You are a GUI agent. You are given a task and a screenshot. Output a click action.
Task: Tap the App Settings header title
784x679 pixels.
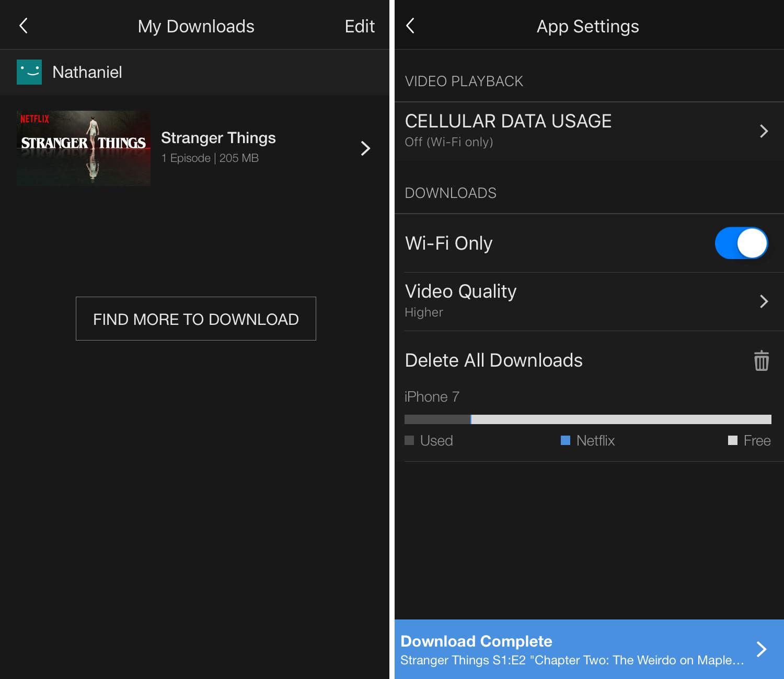pos(588,26)
